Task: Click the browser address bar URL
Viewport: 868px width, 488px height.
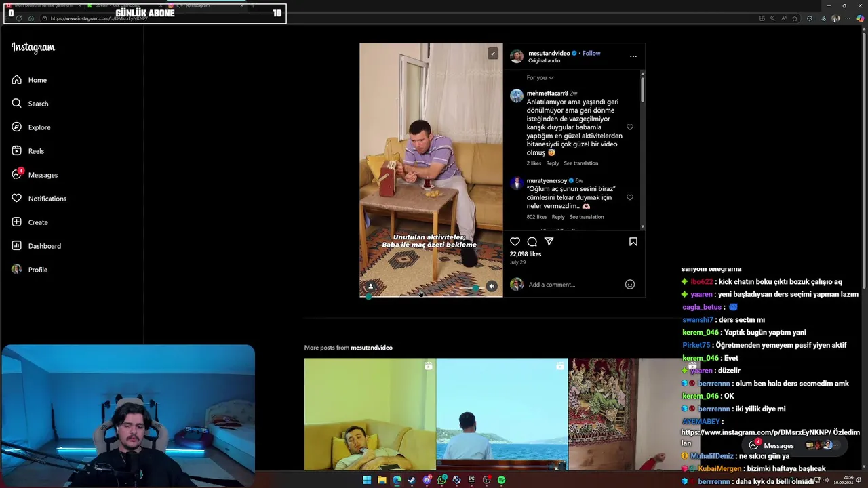Action: (x=99, y=18)
